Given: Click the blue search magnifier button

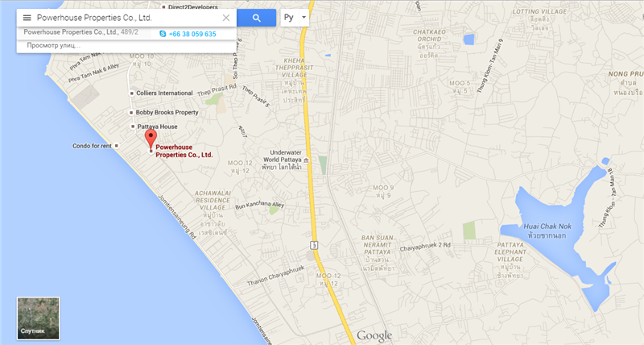Looking at the screenshot, I should (256, 18).
